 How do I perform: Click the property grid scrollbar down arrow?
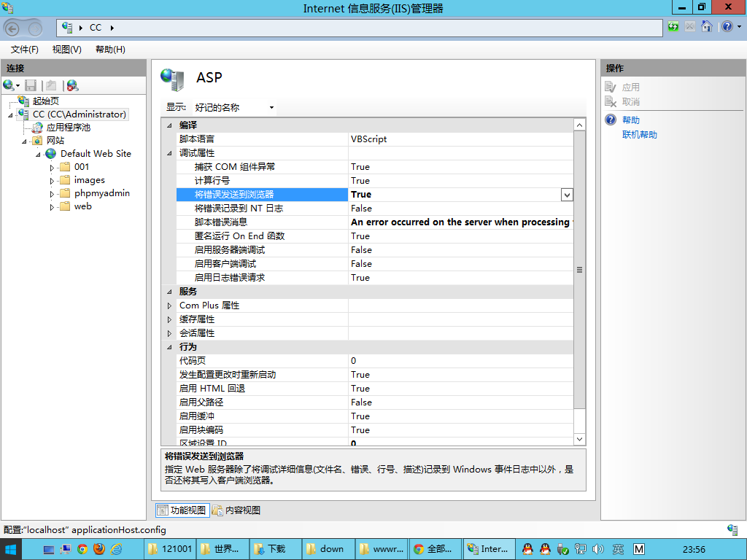point(579,439)
